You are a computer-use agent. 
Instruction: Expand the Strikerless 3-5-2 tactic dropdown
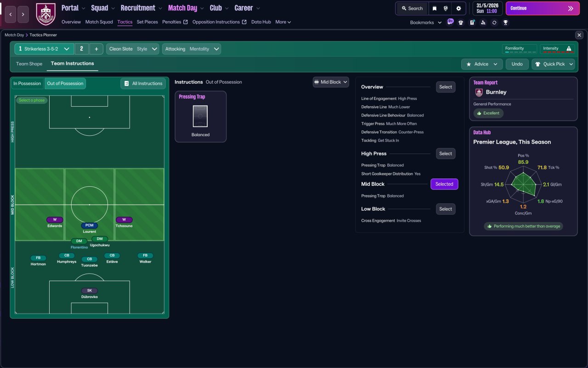[x=44, y=49]
